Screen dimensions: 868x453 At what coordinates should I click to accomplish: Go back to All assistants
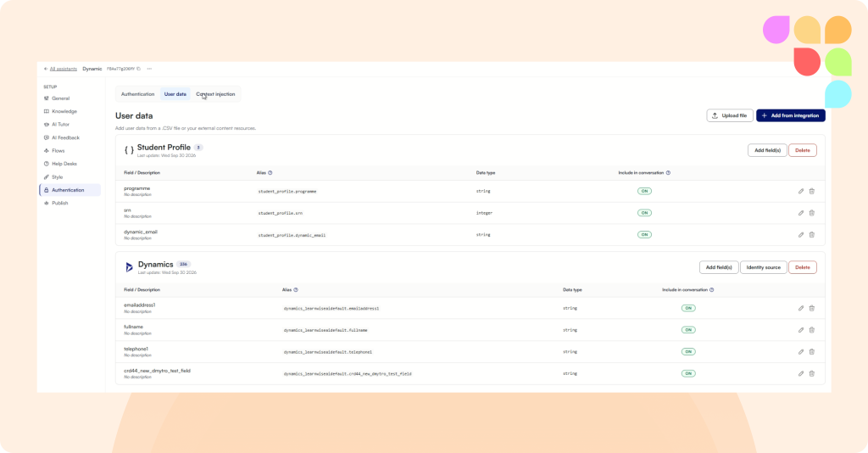(60, 69)
